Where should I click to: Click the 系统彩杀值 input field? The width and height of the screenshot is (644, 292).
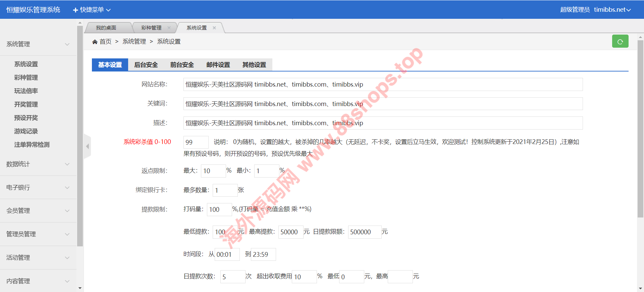196,142
